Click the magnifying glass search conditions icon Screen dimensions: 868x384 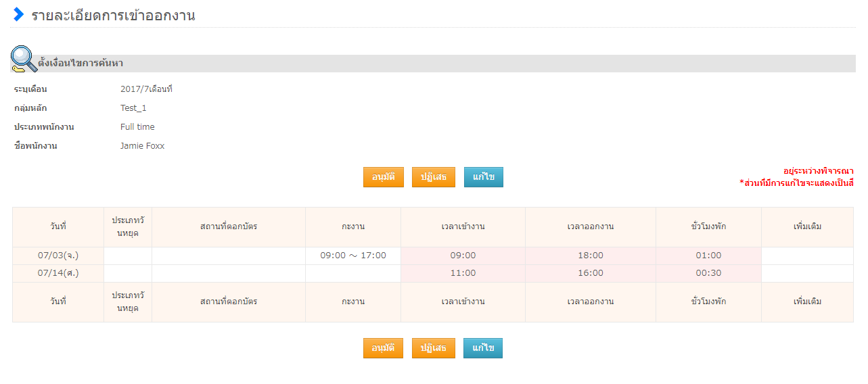tap(24, 59)
